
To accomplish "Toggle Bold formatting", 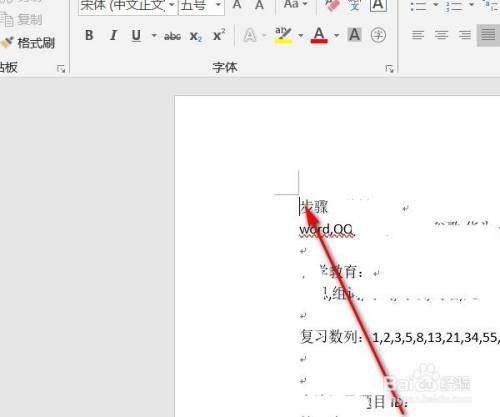I will click(x=89, y=35).
